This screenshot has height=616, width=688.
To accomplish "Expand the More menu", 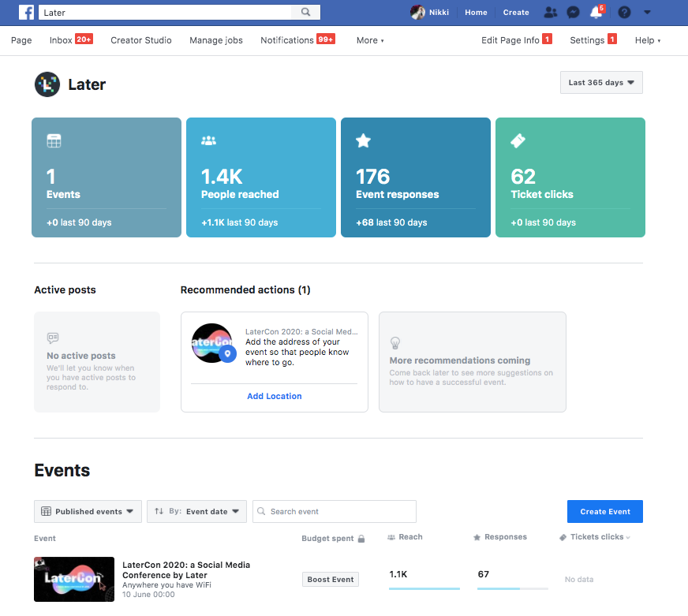I will pyautogui.click(x=370, y=40).
